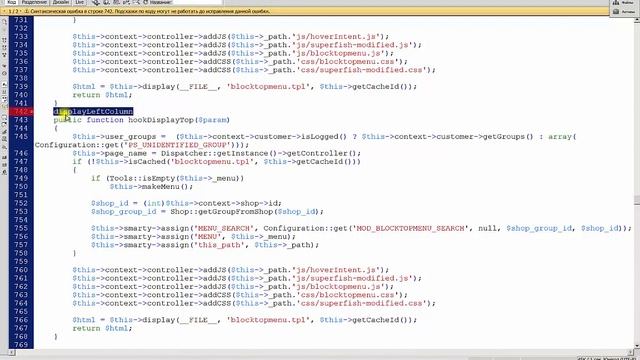This screenshot has height=360, width=640.
Task: Open the Файлы panel
Action: pos(624,2)
